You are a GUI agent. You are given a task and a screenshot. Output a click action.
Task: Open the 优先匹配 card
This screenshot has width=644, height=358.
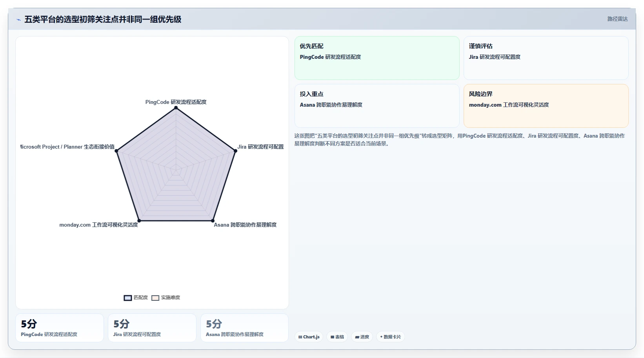coord(377,58)
